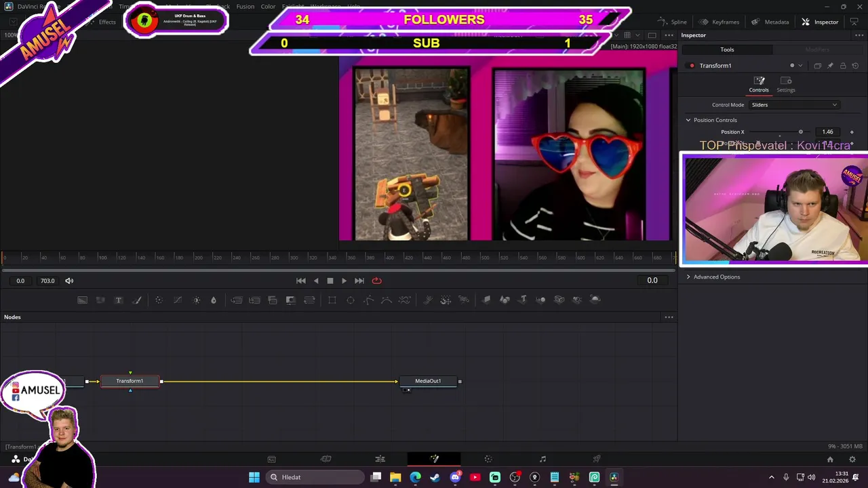The image size is (868, 488).
Task: Toggle loop playback button
Action: click(x=376, y=281)
